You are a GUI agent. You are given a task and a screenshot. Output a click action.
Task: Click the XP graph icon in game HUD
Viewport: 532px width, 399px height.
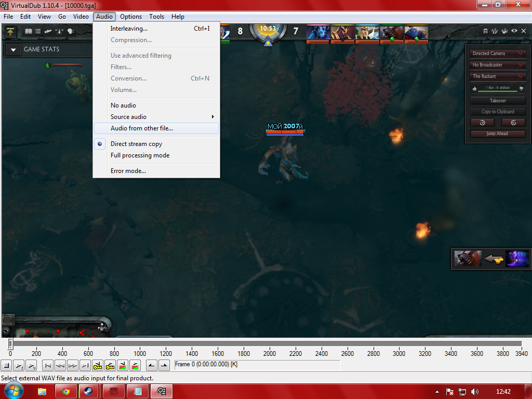click(x=495, y=31)
